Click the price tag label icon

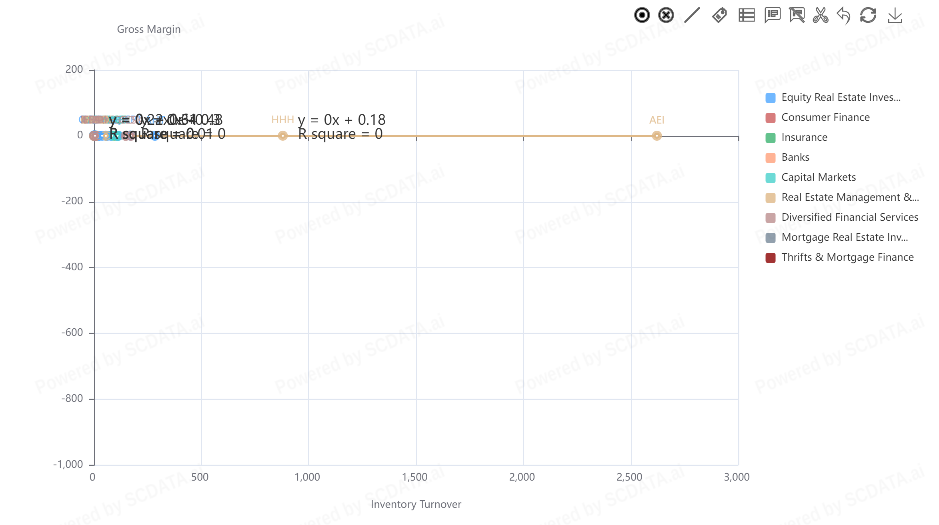[x=719, y=15]
